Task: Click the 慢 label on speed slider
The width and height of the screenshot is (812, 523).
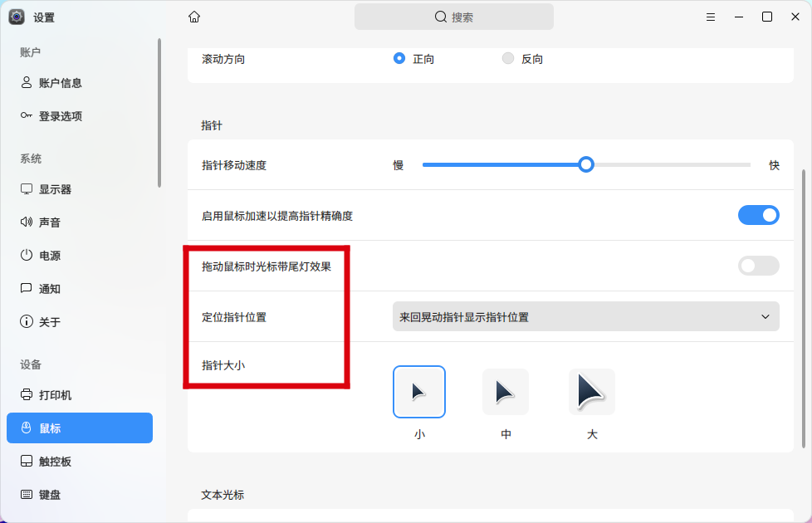Action: 399,165
